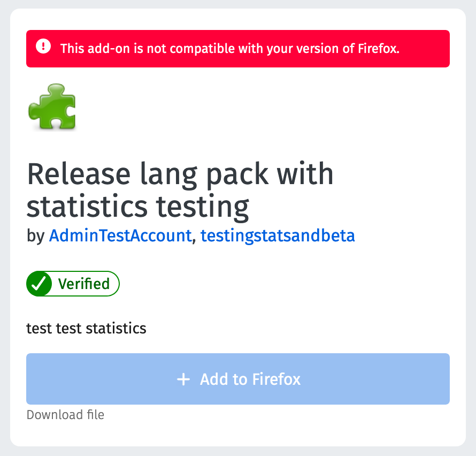Click the green puzzle piece add-on icon
476x456 pixels.
(52, 107)
